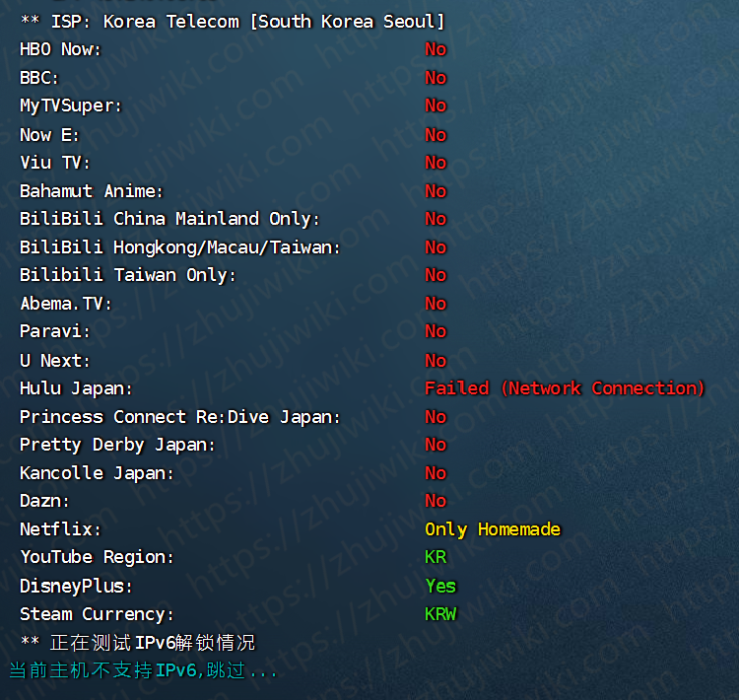Viewport: 739px width, 700px height.
Task: Click the 'Dazn:' label
Action: (x=44, y=501)
